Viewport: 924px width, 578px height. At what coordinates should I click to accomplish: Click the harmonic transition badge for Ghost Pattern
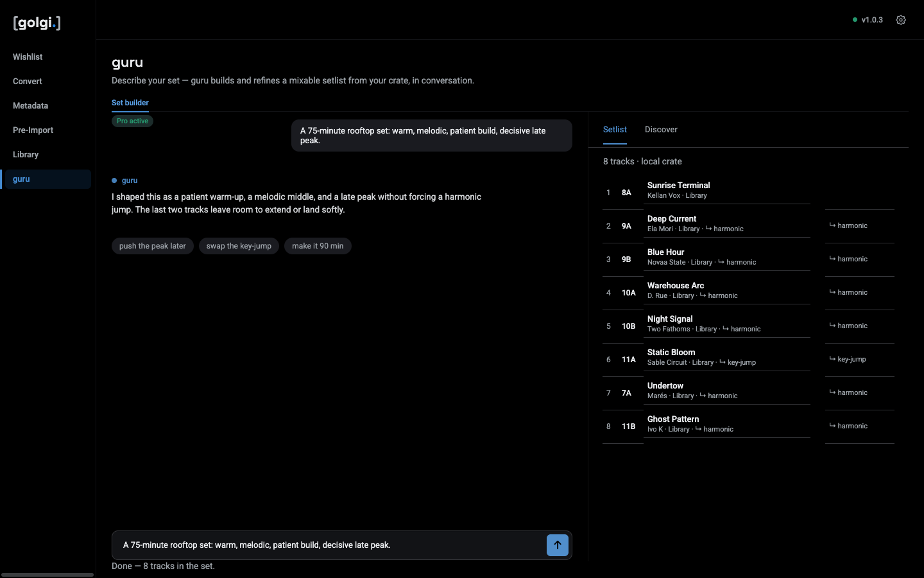pyautogui.click(x=848, y=426)
